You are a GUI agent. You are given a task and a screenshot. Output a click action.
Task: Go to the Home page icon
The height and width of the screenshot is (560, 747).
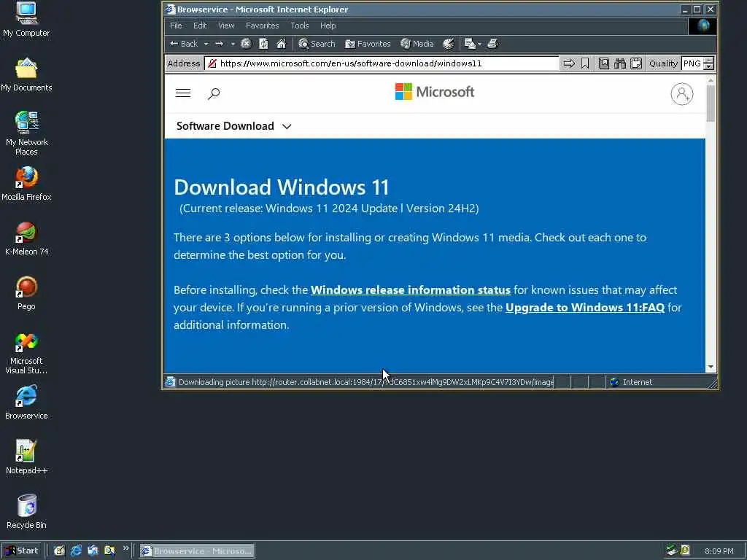click(281, 44)
